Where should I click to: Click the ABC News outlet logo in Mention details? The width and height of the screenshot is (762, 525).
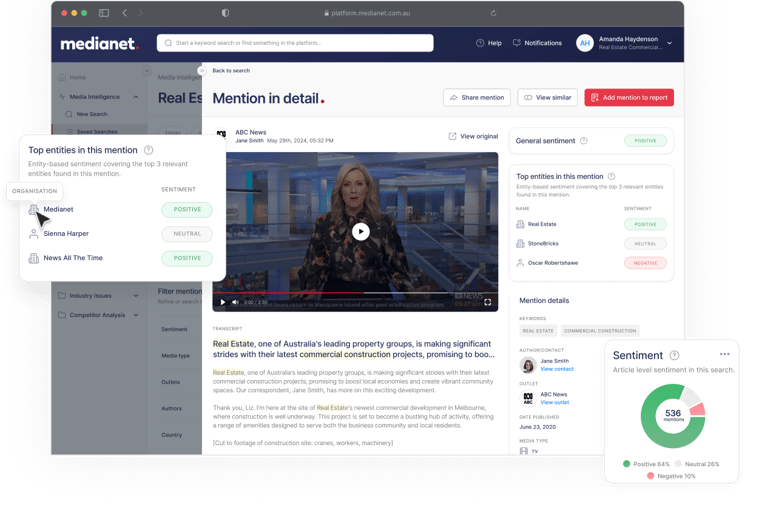tap(527, 398)
